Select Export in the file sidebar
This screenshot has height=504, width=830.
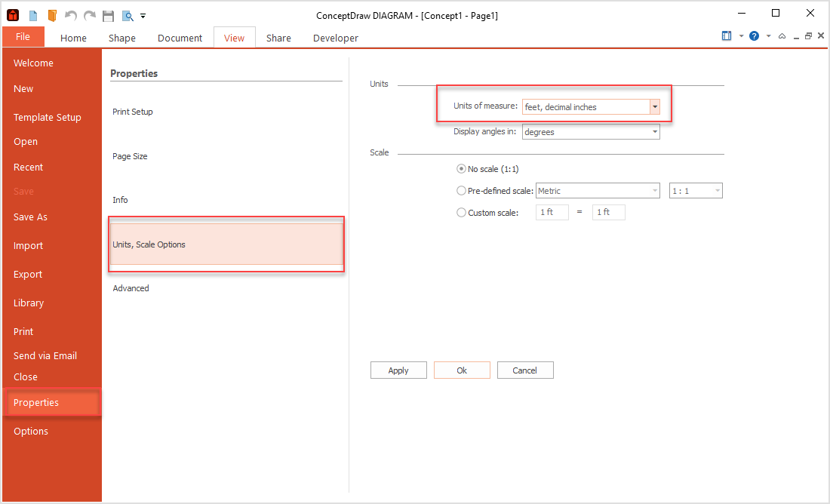coord(27,274)
